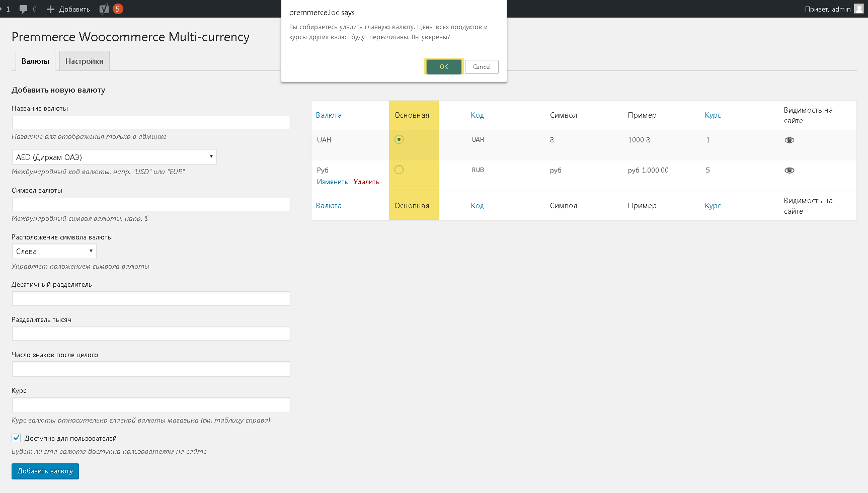Switch to the Настройки tab
Viewport: 868px width, 493px height.
click(x=85, y=61)
